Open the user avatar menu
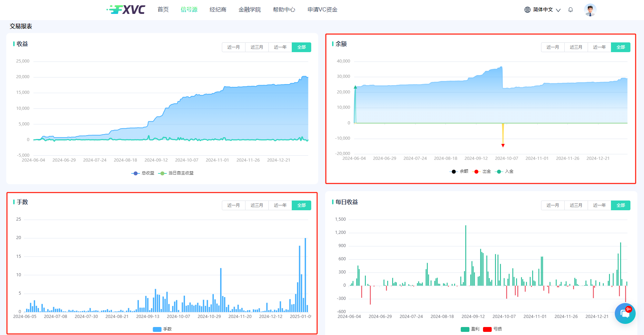This screenshot has width=644, height=335. (x=590, y=10)
